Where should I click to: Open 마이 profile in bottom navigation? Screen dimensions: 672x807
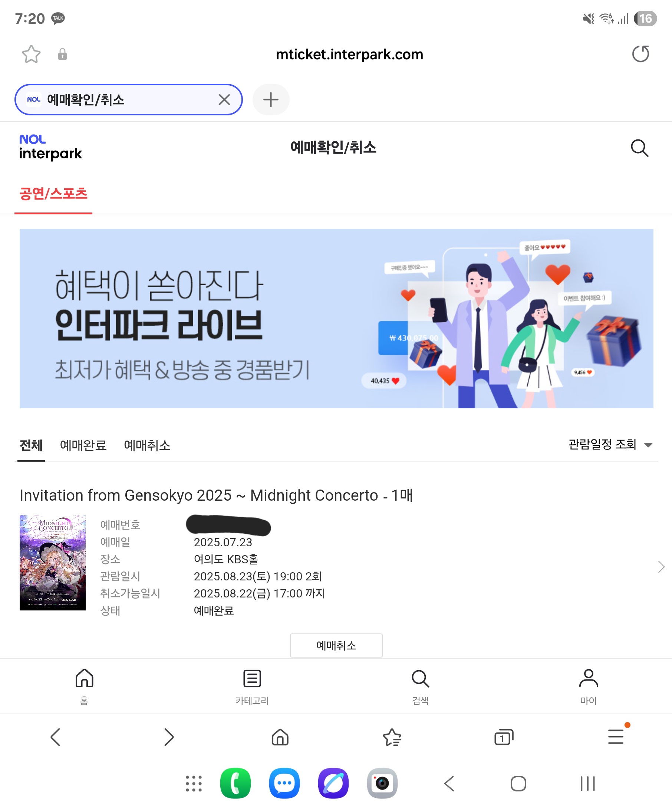(588, 687)
